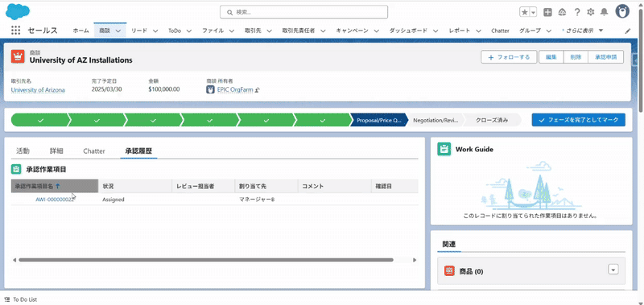Expand the キャンペーン tab dropdown chevron
This screenshot has height=305, width=644.
[x=376, y=31]
